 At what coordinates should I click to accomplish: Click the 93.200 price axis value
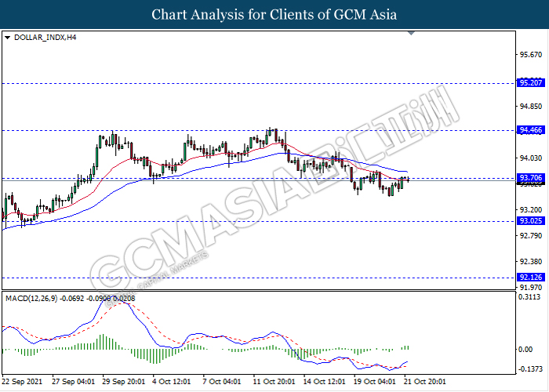point(531,209)
